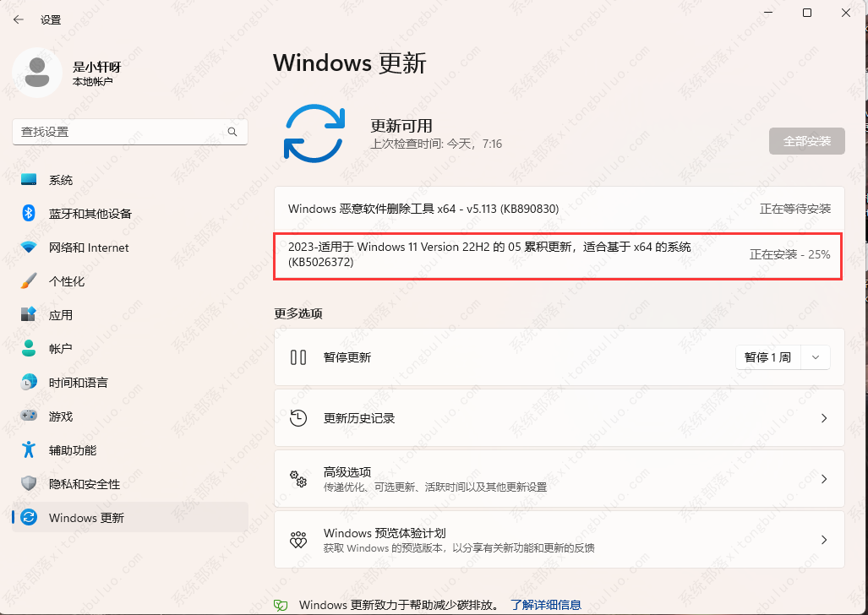Click the 系统 monitor icon
Image resolution: width=868 pixels, height=615 pixels.
coord(29,179)
